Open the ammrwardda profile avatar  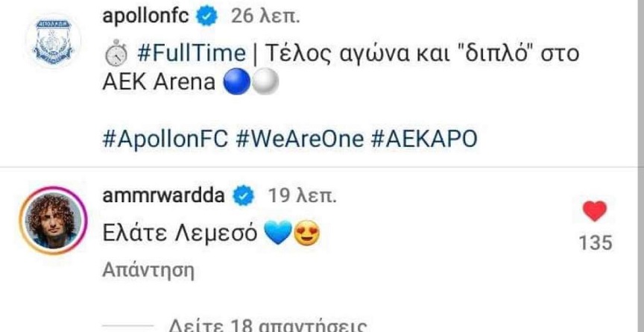click(54, 221)
